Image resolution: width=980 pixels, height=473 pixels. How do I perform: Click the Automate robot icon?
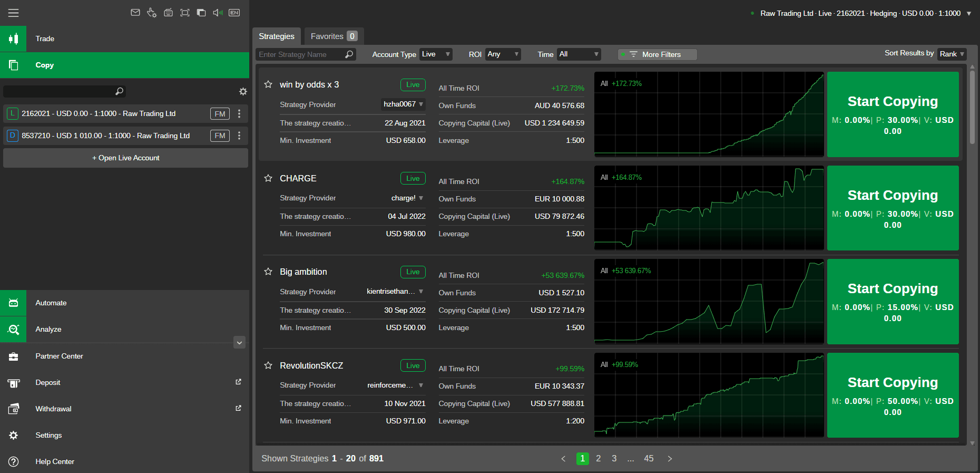13,303
